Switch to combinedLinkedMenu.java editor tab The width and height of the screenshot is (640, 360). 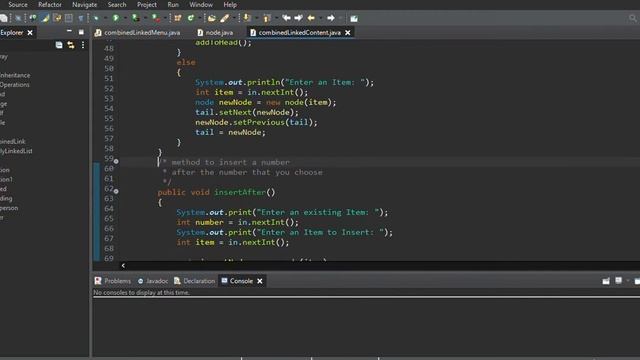pos(138,33)
